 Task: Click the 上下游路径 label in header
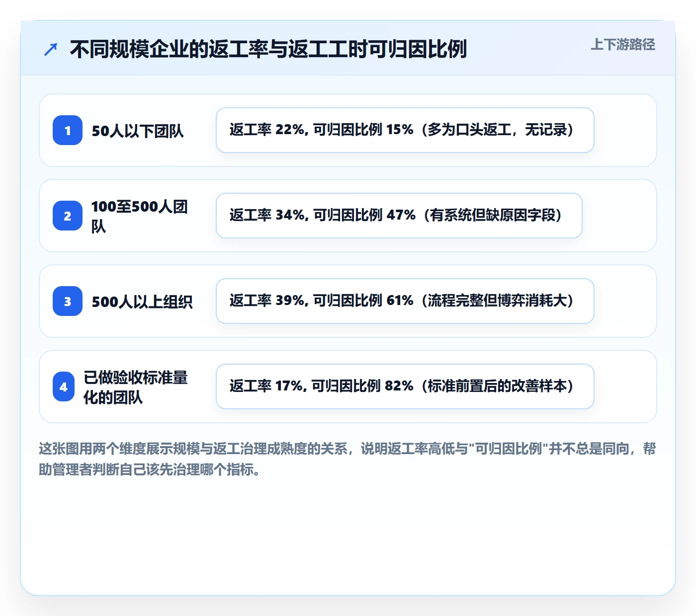[x=623, y=45]
